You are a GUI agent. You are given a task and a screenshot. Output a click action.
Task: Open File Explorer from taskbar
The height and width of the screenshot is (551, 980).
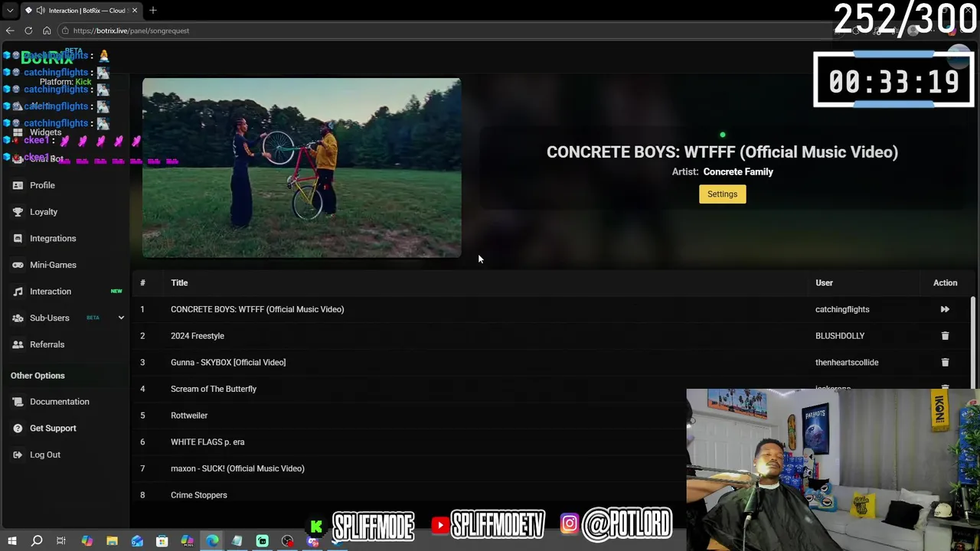112,541
